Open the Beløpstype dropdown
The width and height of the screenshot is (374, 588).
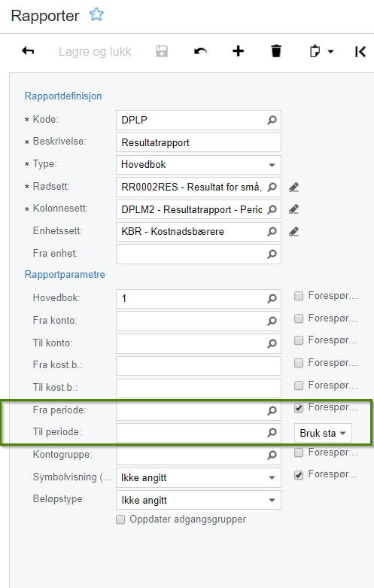click(272, 500)
